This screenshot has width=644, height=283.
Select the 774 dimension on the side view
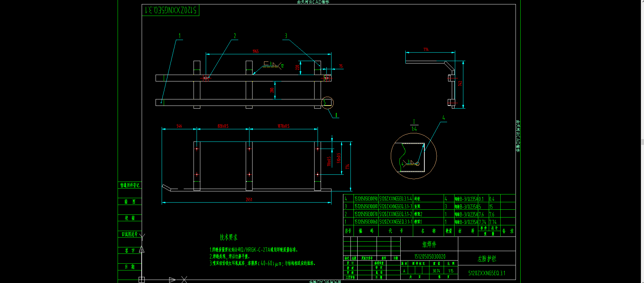426,50
